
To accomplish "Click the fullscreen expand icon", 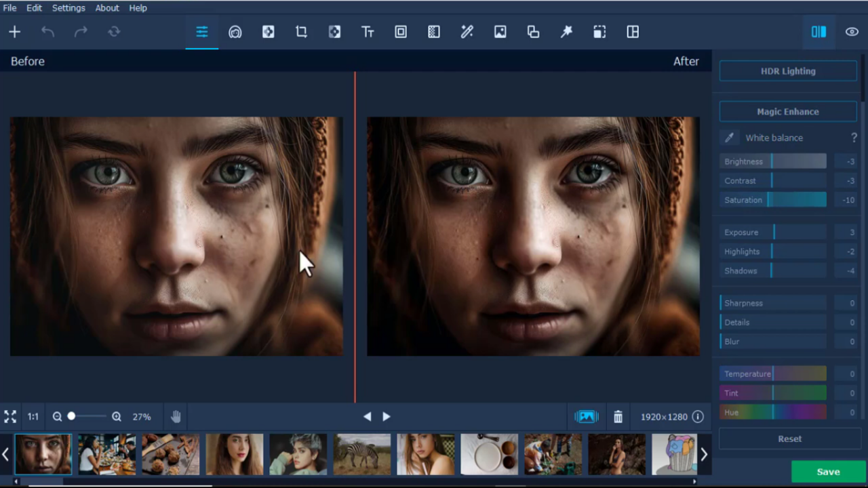I will coord(10,417).
